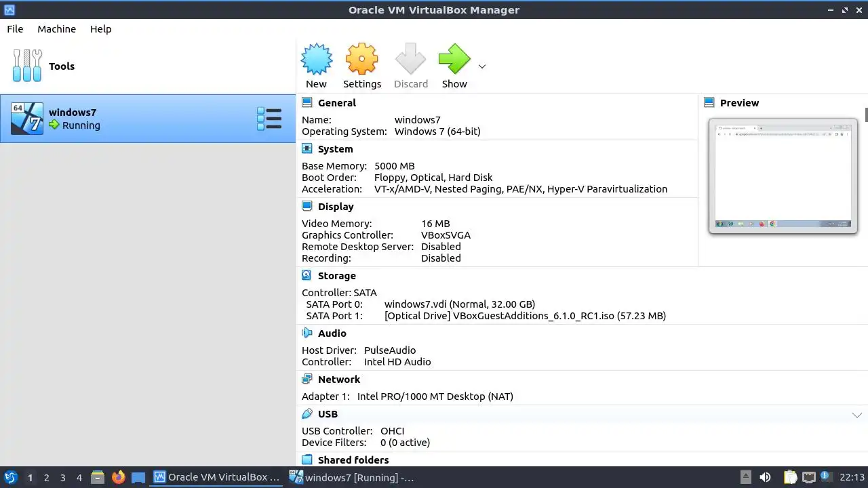Launch Firefox from the taskbar
Screen dimensions: 868x488
coord(118,477)
